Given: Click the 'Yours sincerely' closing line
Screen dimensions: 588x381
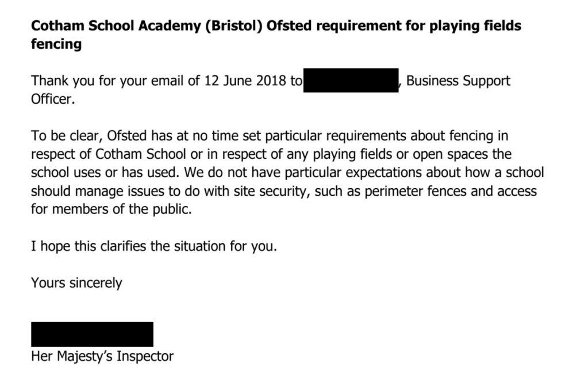Looking at the screenshot, I should pos(76,283).
